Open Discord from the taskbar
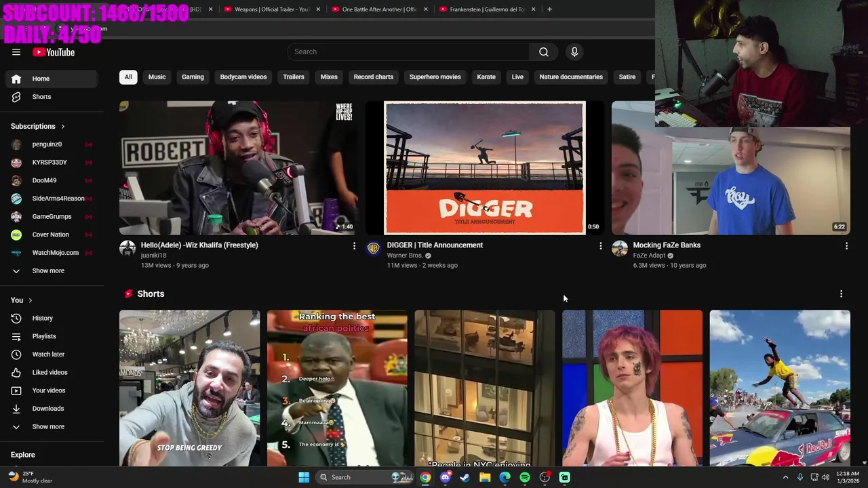868x488 pixels. tap(445, 477)
